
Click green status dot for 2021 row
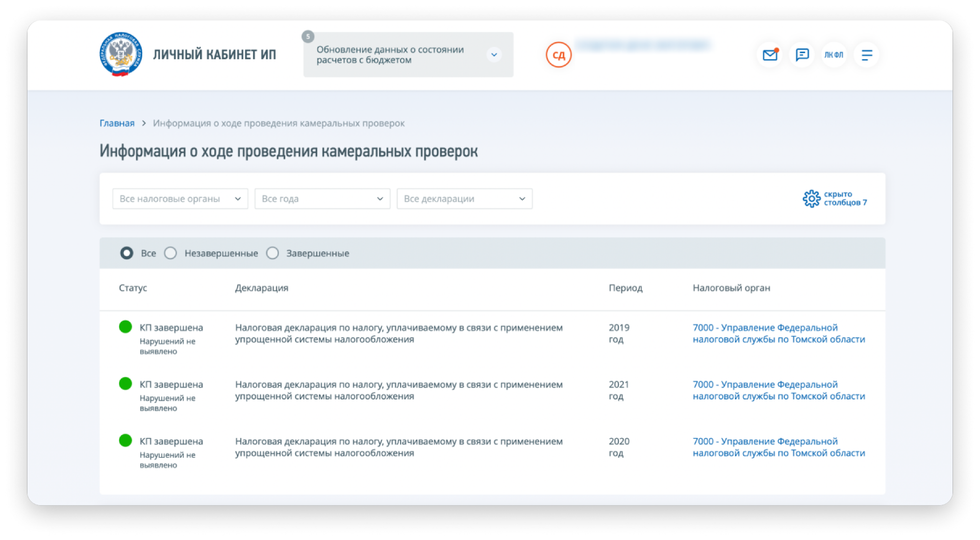[x=126, y=384]
